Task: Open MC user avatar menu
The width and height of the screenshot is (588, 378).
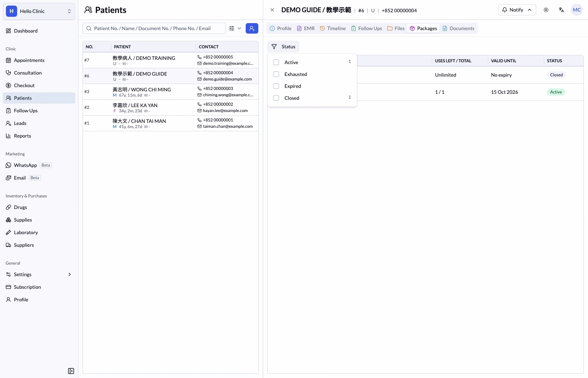Action: 577,10
